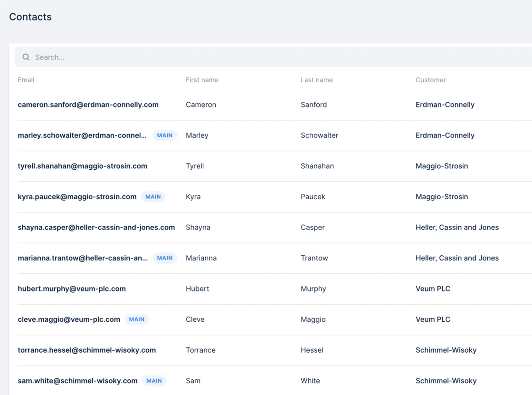Image resolution: width=532 pixels, height=395 pixels.
Task: Select first name cell 'Hubert'
Action: click(x=198, y=289)
